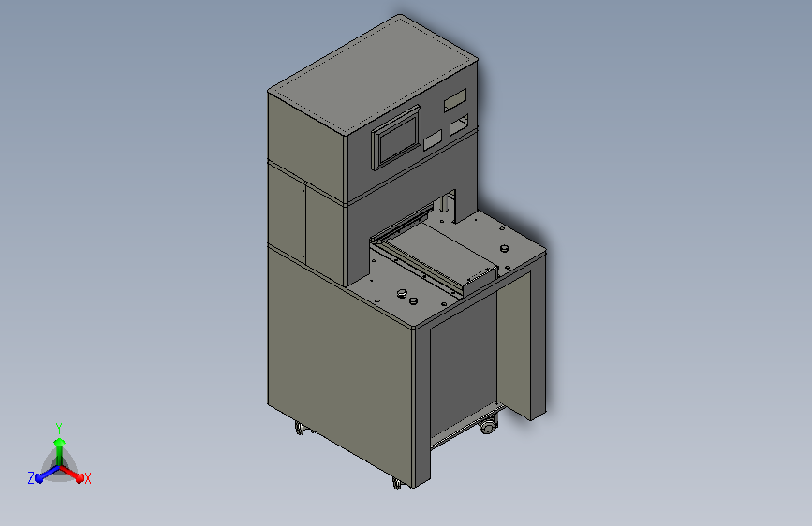Click the blue Z axis of the triad

pos(47,474)
